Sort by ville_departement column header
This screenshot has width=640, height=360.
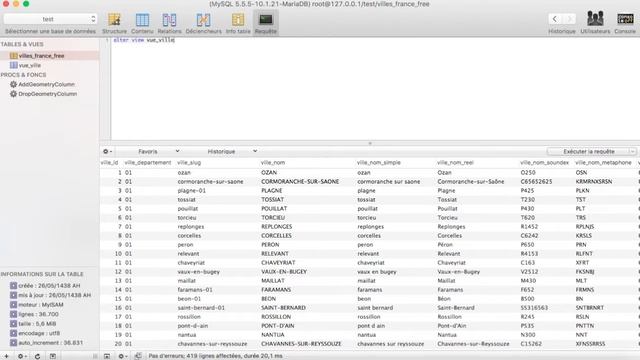point(148,162)
